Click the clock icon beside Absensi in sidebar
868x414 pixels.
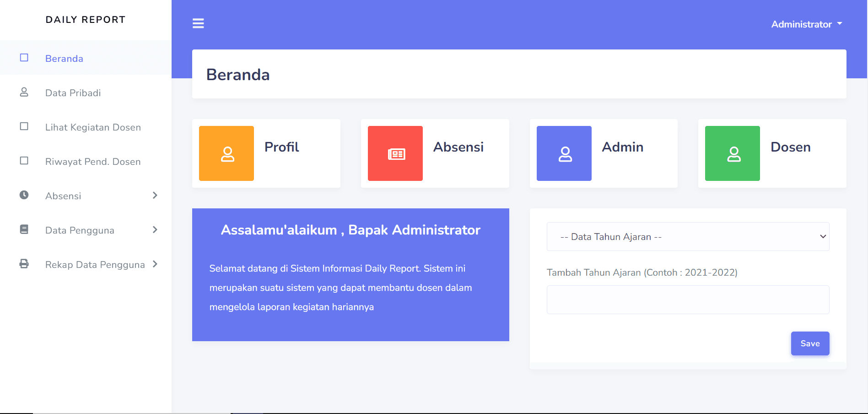(x=24, y=195)
